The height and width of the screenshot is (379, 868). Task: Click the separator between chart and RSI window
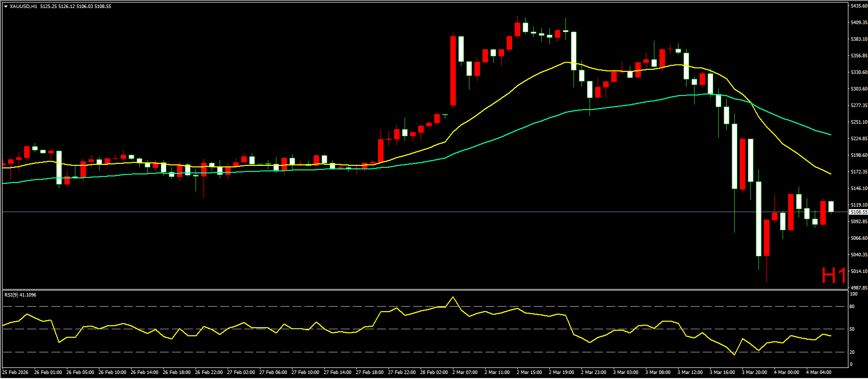tap(425, 290)
